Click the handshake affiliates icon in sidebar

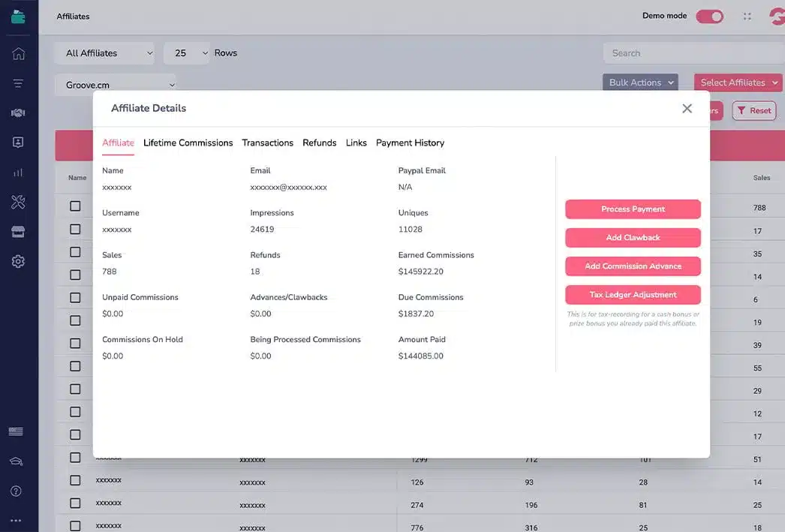(18, 113)
